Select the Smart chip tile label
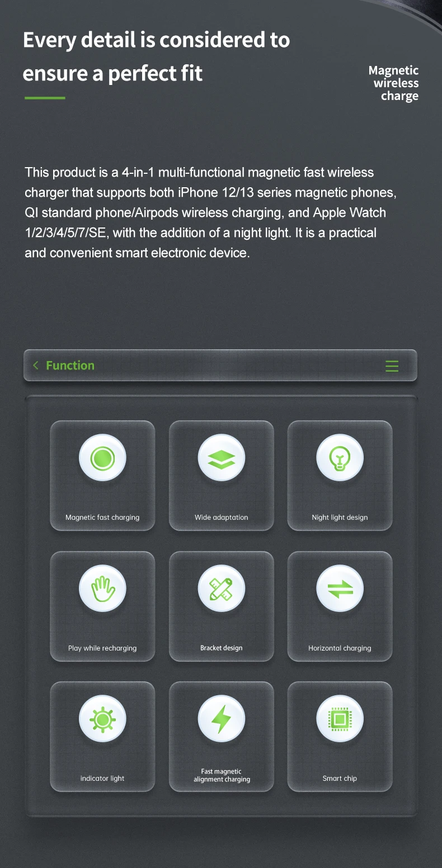The height and width of the screenshot is (868, 442). [x=340, y=779]
